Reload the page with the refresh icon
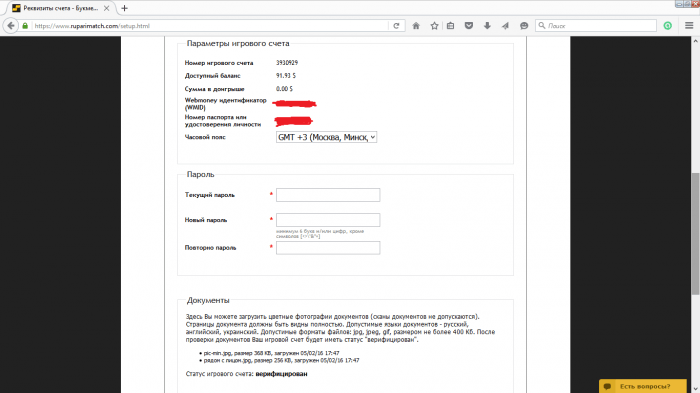This screenshot has height=393, width=700. pyautogui.click(x=396, y=26)
